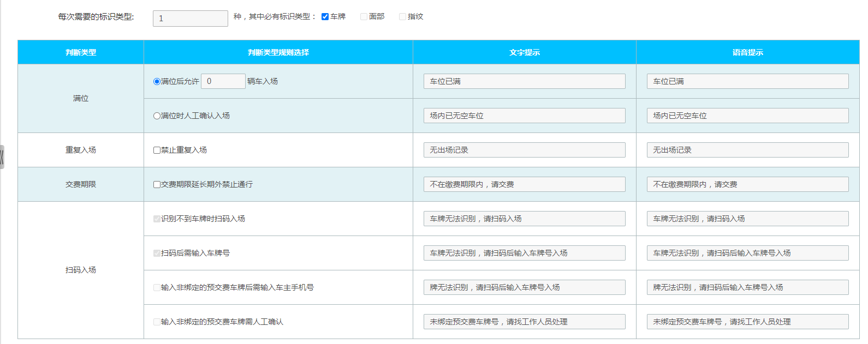Check 禁止重复入场 checkbox
The image size is (868, 344).
pos(157,150)
